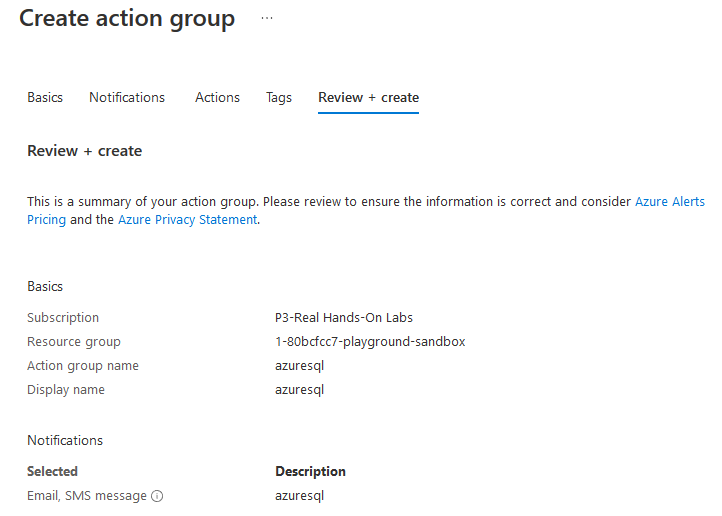The height and width of the screenshot is (516, 722).
Task: Click the Display name value azuresql
Action: 299,390
